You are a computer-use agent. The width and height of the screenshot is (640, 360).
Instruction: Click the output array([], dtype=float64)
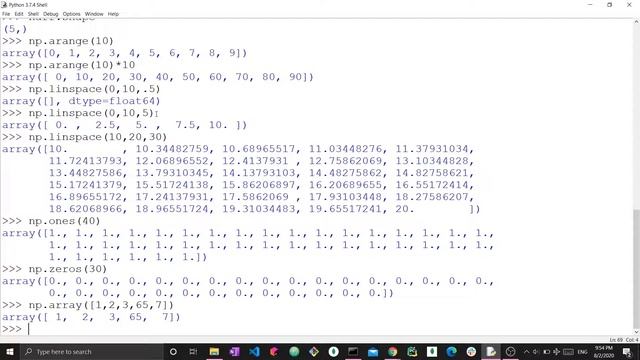81,101
